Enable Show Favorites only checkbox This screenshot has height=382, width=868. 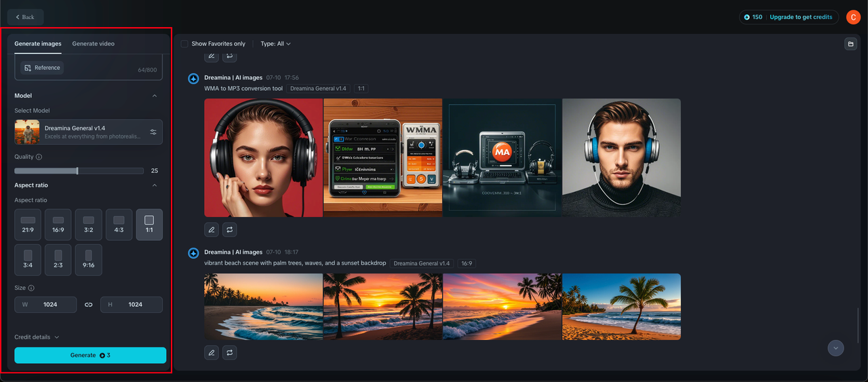184,44
